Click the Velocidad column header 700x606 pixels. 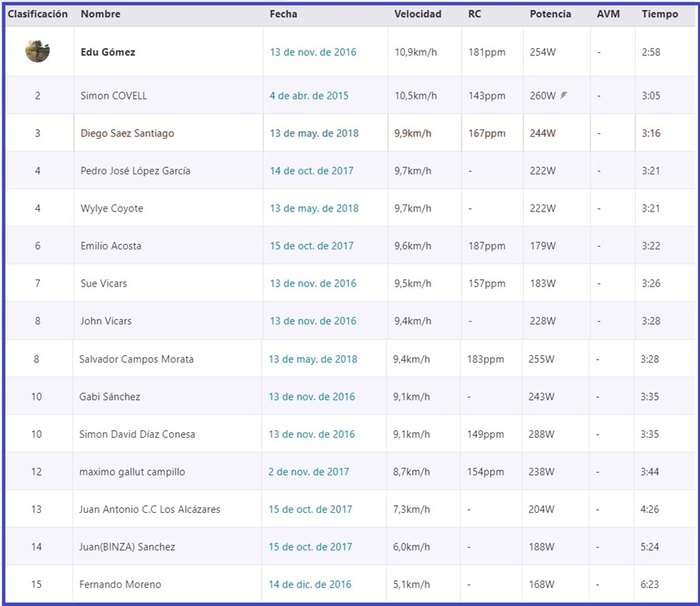[417, 14]
